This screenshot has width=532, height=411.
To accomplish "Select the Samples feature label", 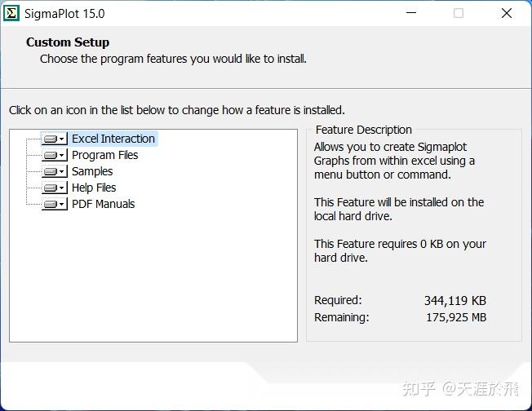I will [x=92, y=171].
